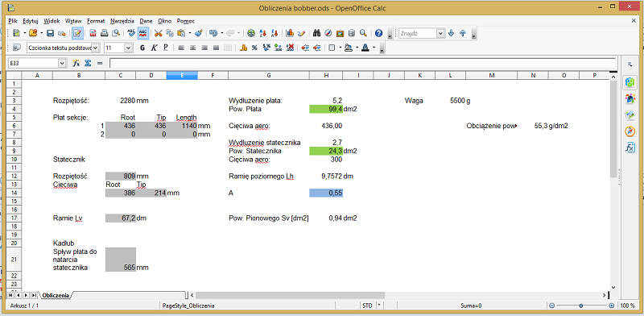Toggle Align Left button

pyautogui.click(x=181, y=48)
